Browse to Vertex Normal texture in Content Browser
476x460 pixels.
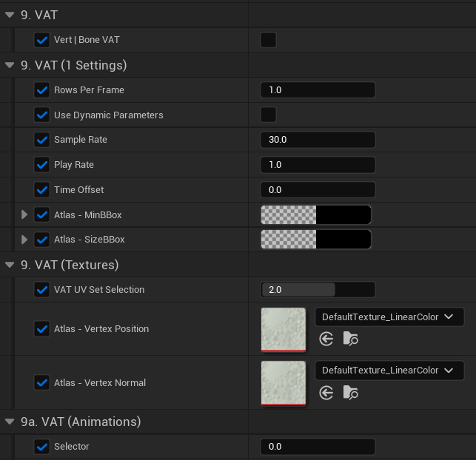[351, 393]
